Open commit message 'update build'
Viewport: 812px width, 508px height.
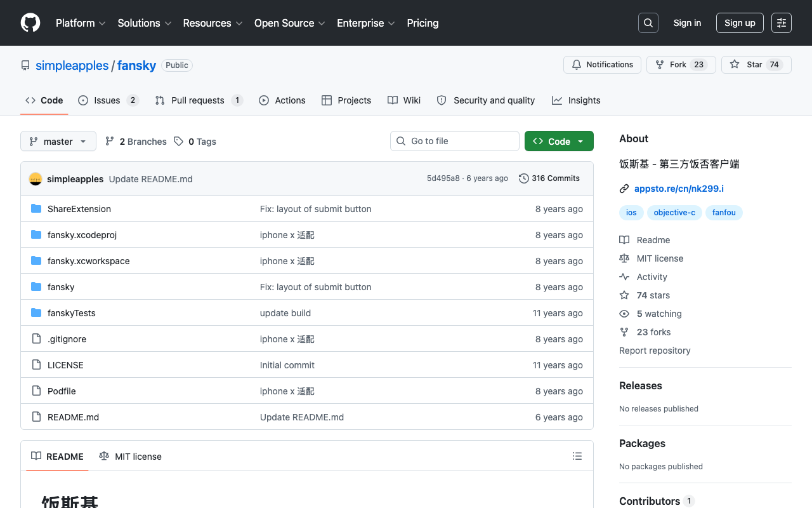coord(285,313)
